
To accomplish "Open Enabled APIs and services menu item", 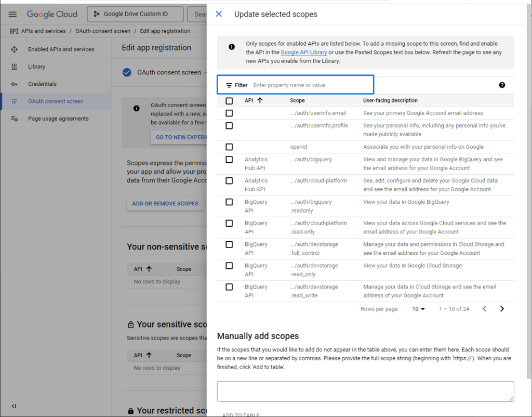I will tap(61, 49).
